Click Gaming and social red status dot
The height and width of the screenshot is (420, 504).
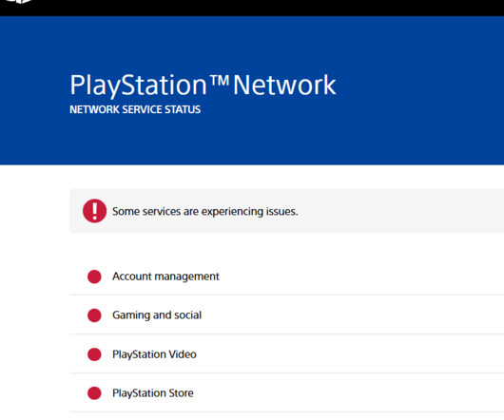(94, 315)
